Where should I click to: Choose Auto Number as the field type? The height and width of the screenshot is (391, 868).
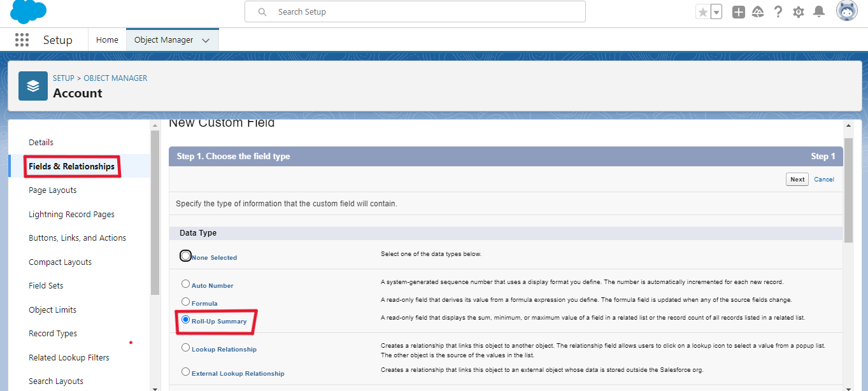click(x=185, y=284)
